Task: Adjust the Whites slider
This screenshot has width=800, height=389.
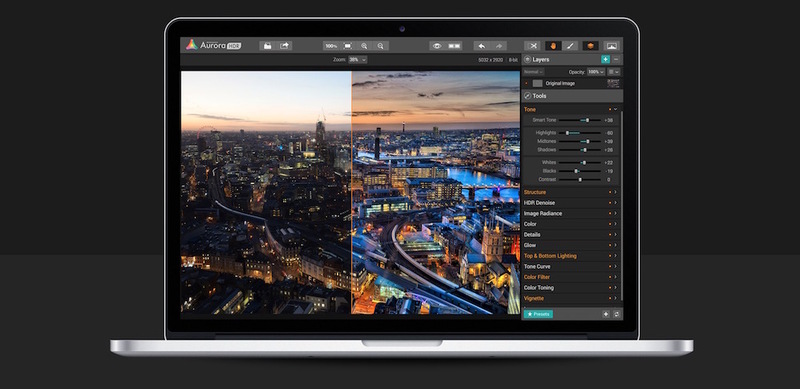Action: point(580,162)
